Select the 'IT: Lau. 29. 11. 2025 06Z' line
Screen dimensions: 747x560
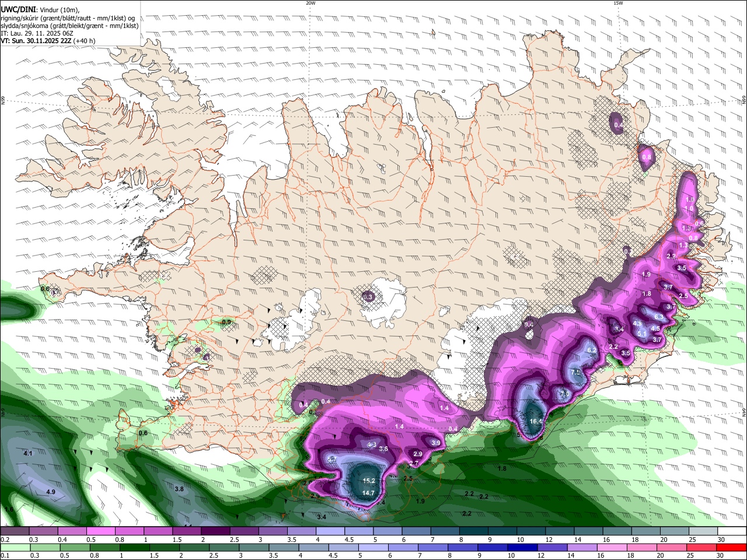coord(37,33)
